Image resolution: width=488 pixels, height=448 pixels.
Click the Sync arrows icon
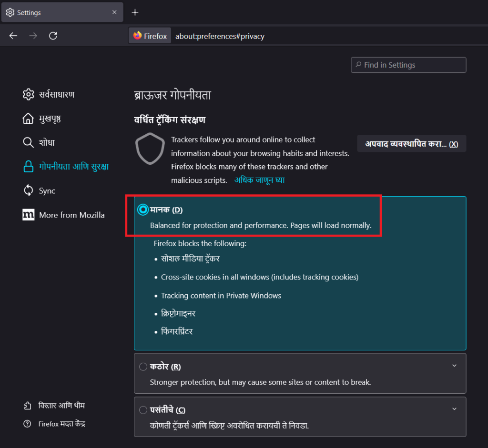click(28, 190)
